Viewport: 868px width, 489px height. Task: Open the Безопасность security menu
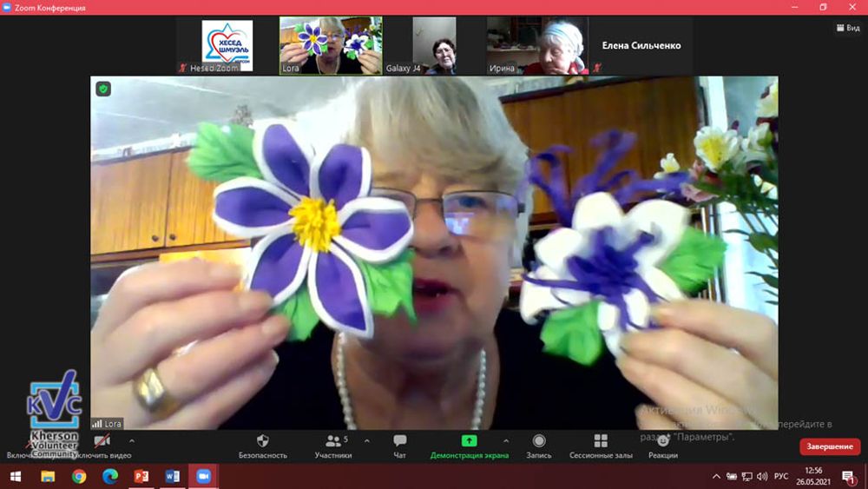click(263, 446)
